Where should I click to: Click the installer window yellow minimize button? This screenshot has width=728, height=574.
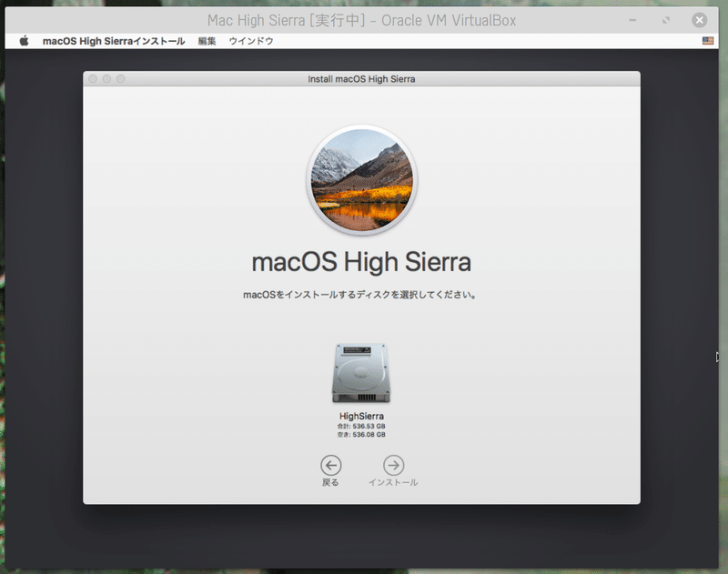(106, 79)
